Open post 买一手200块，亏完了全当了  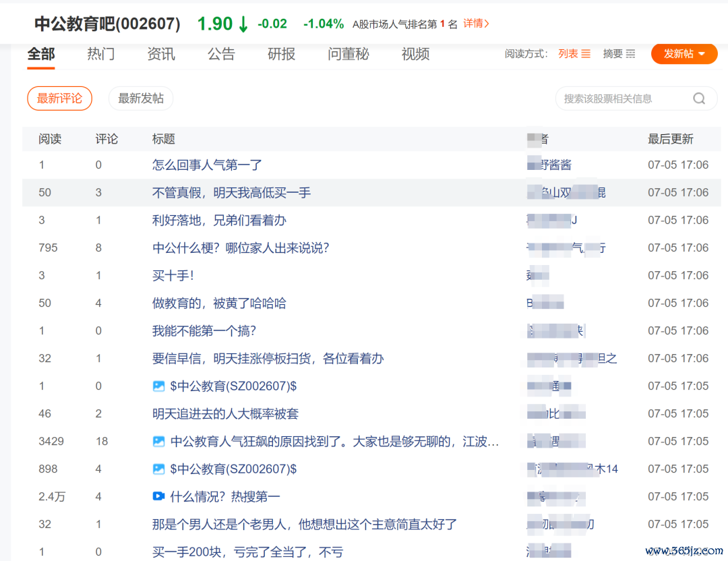(248, 552)
